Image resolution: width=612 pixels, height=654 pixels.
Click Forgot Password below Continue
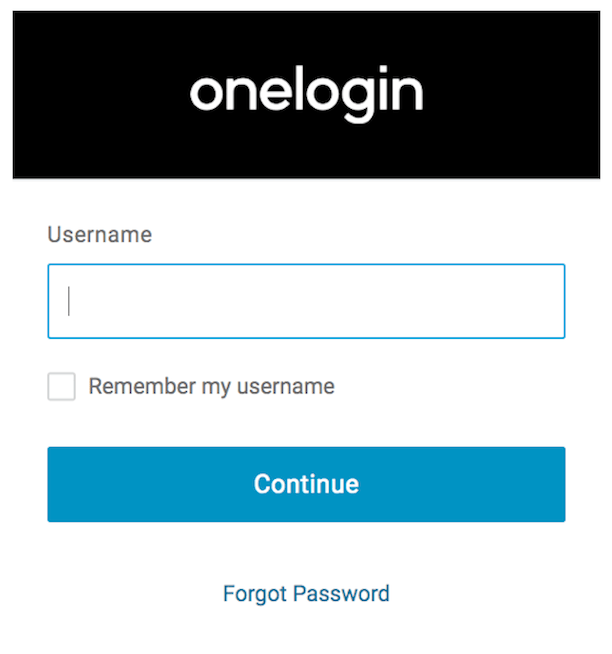(x=306, y=593)
